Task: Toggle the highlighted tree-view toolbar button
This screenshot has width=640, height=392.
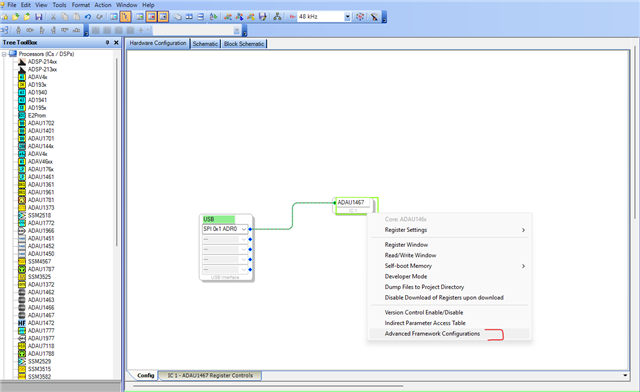Action: [x=125, y=17]
